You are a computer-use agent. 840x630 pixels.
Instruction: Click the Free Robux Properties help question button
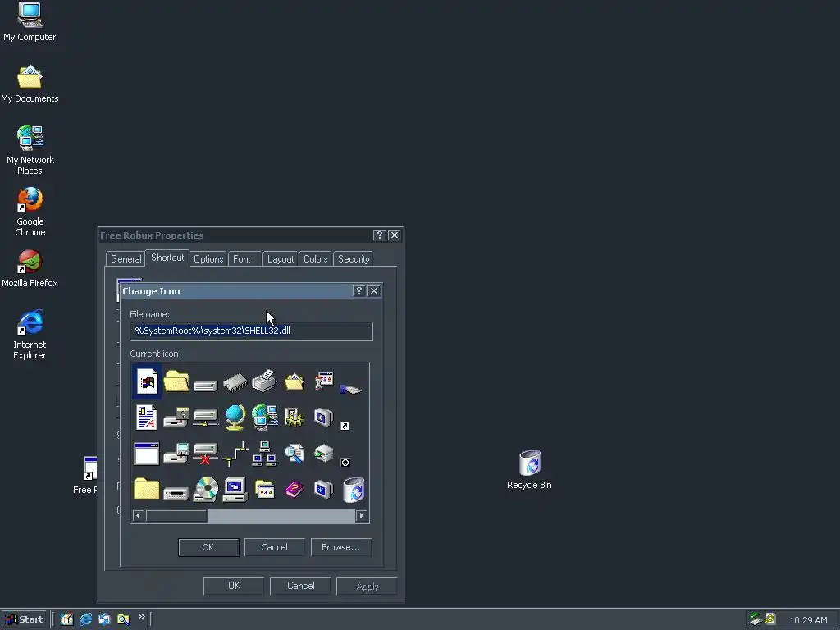[x=379, y=235]
